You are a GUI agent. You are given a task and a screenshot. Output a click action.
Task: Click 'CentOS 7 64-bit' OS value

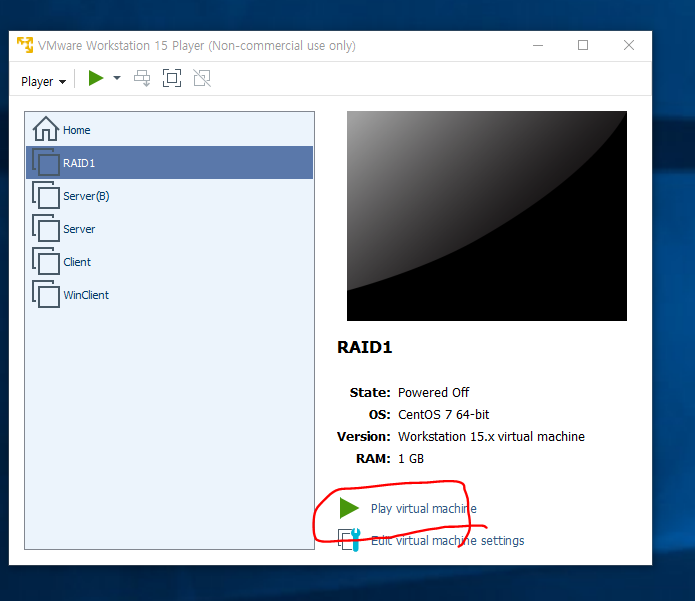[443, 414]
